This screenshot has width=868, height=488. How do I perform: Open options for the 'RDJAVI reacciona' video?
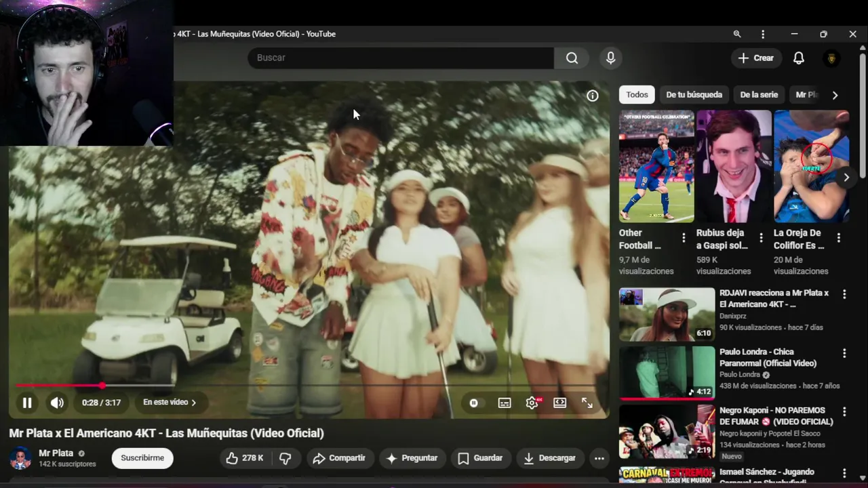click(844, 295)
